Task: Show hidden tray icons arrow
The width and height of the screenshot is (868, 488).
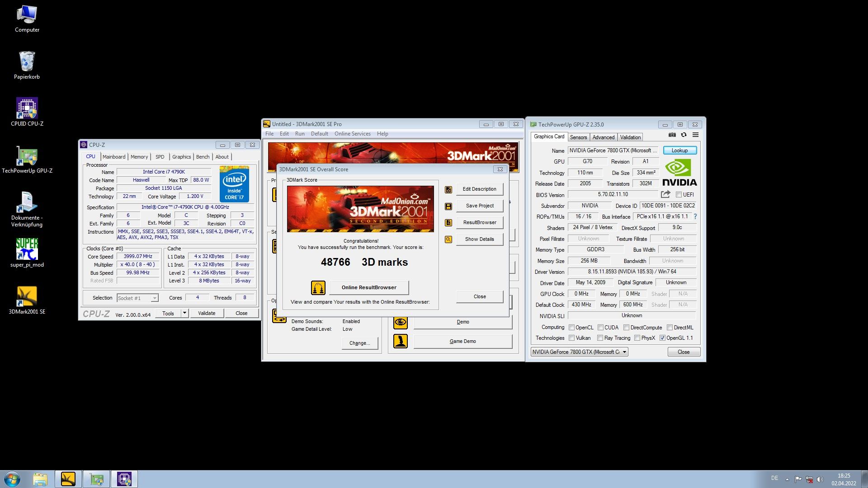Action: pos(787,479)
